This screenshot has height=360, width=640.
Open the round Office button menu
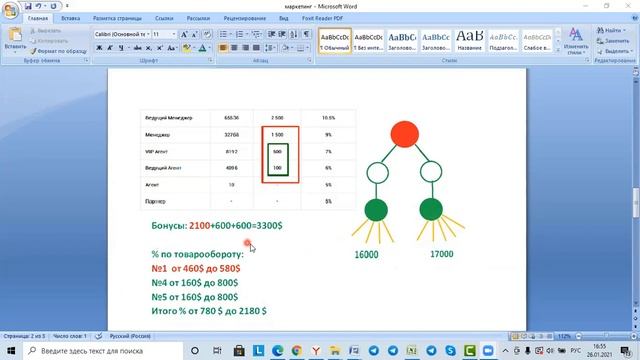pyautogui.click(x=10, y=10)
